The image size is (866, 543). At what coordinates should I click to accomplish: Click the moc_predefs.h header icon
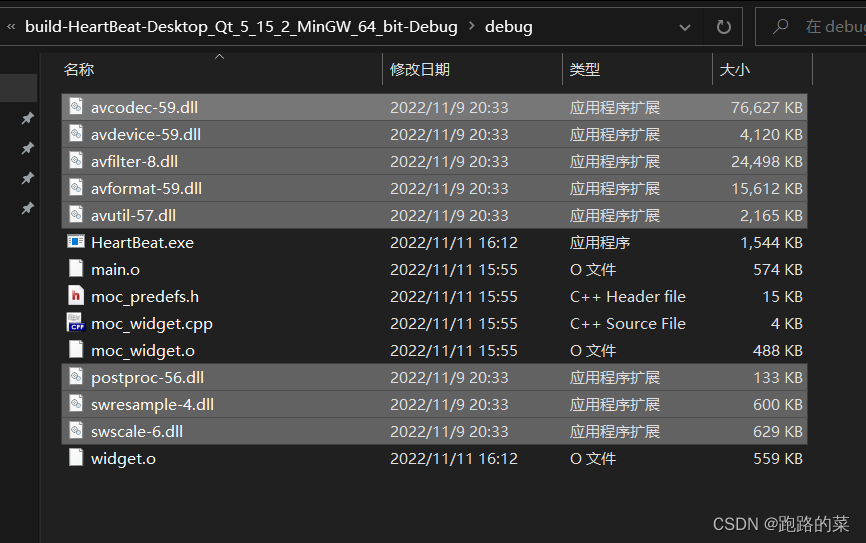[x=76, y=296]
